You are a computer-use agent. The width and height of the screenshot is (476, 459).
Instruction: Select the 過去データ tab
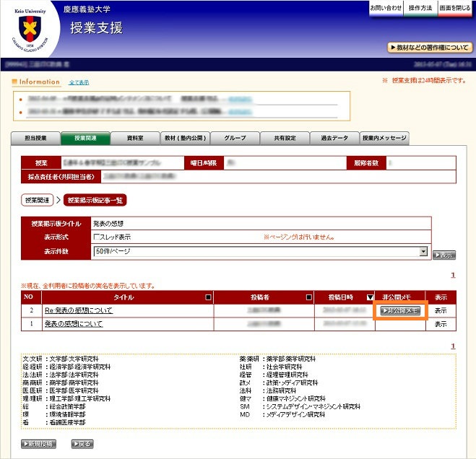(334, 138)
